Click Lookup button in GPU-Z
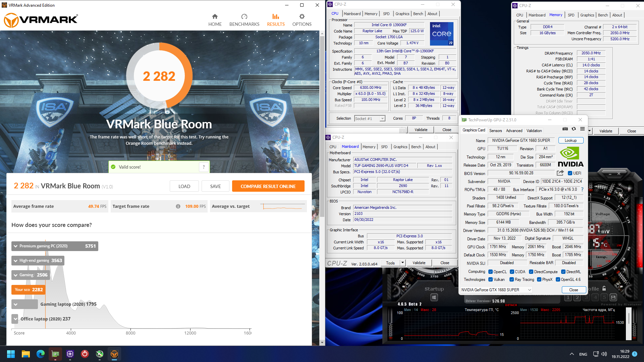The height and width of the screenshot is (362, 644). [x=571, y=140]
